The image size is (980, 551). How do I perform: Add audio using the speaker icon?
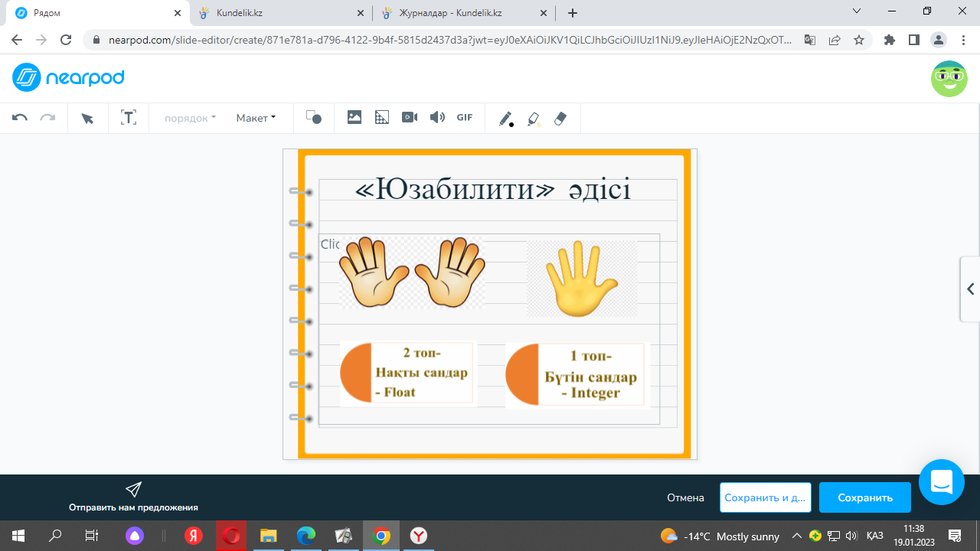pos(437,117)
